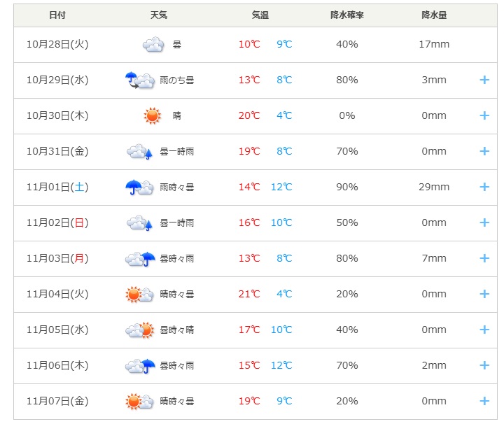Expand the 11月01日 row plus sign
Screen dimensions: 504x424
tap(484, 188)
